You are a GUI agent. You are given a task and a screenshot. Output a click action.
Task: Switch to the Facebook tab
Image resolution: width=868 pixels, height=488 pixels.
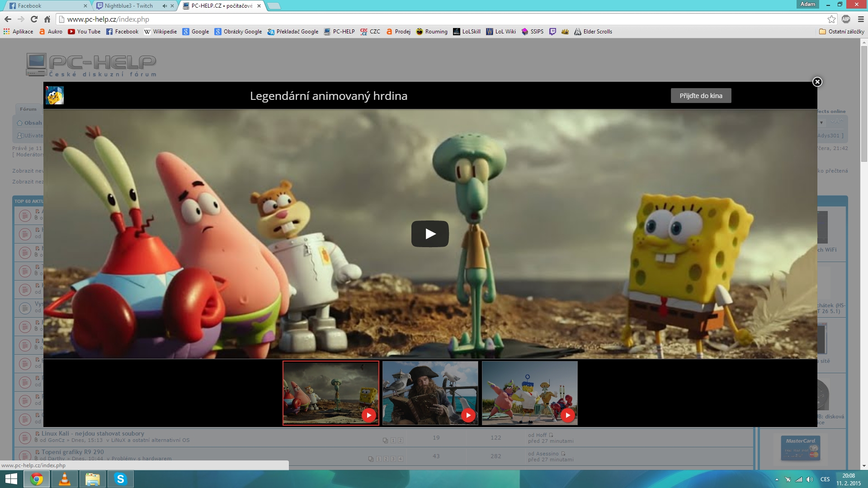tap(45, 6)
